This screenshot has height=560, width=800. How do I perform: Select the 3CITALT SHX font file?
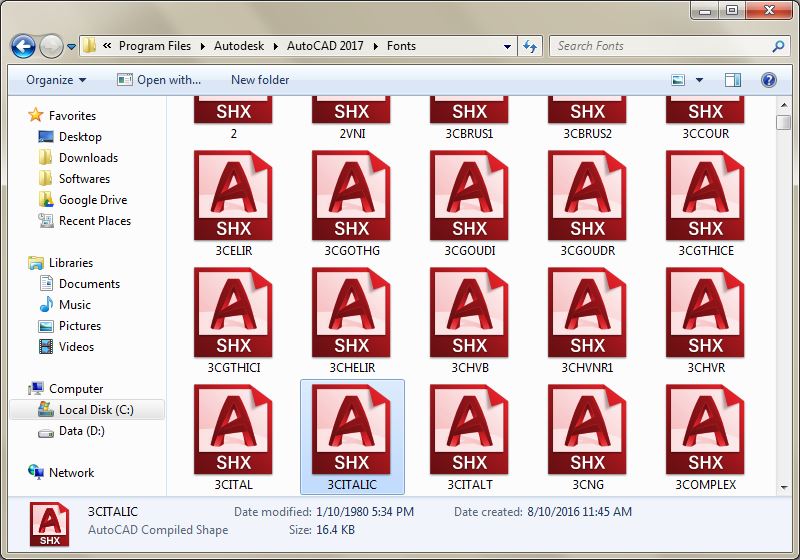pos(469,437)
